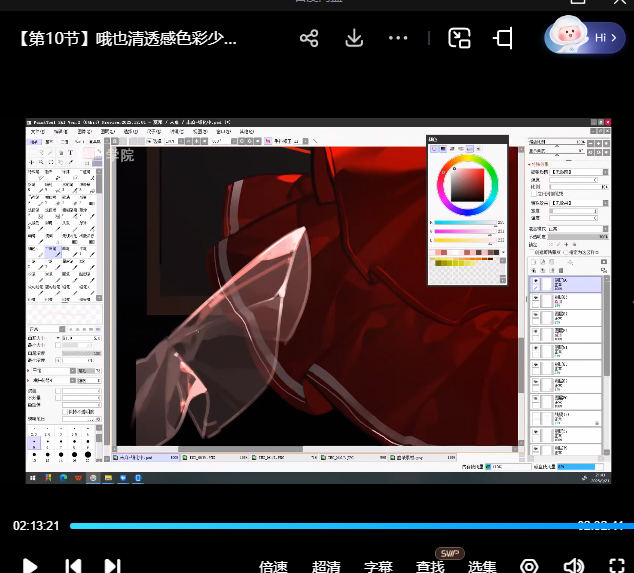
Task: Click the share icon in top bar
Action: [309, 38]
